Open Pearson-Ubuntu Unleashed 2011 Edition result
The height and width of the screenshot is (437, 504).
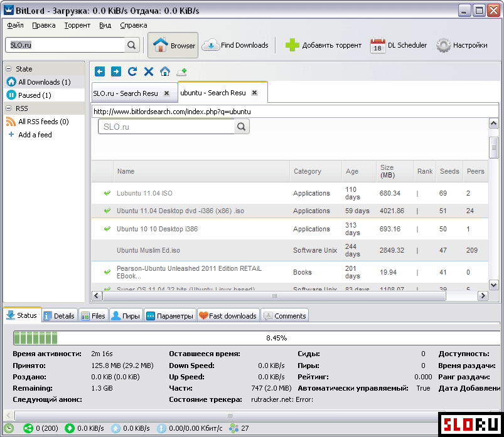pyautogui.click(x=190, y=272)
